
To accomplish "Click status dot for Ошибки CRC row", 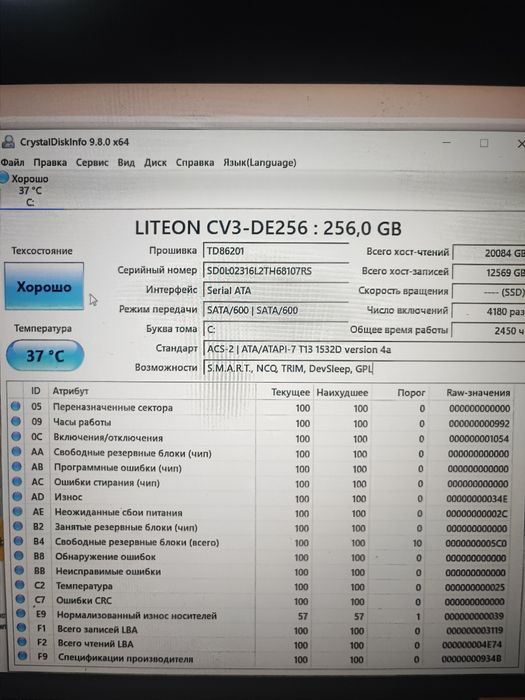I will (20, 599).
